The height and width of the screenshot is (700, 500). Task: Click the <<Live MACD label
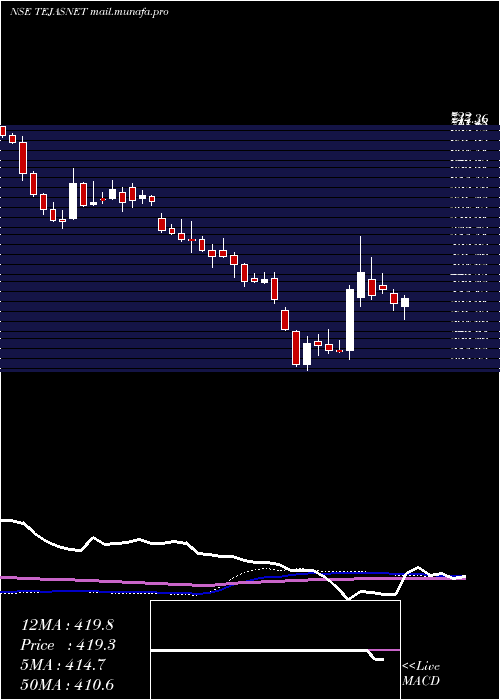[421, 674]
